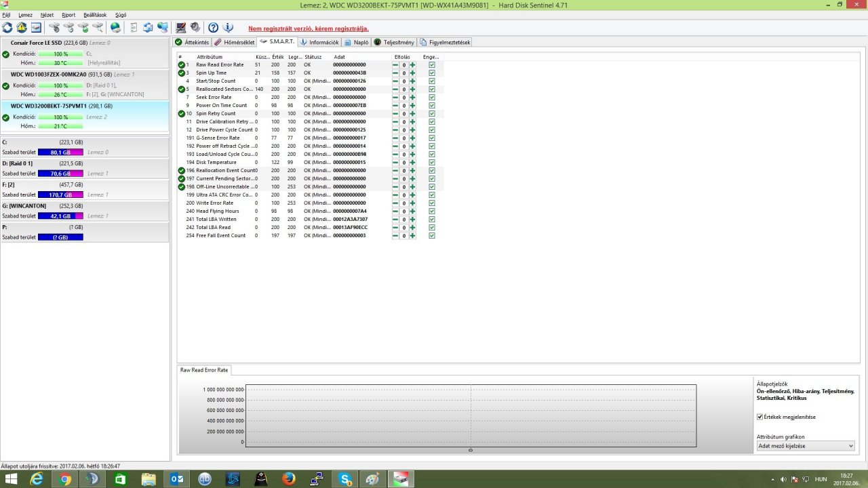The height and width of the screenshot is (488, 868).
Task: Switch to the Áttekintés tab
Action: [193, 42]
